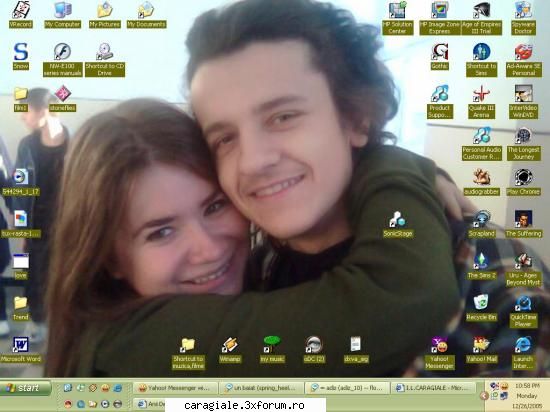The image size is (550, 412).
Task: Expand hidden system tray icons arrow
Action: 484,396
